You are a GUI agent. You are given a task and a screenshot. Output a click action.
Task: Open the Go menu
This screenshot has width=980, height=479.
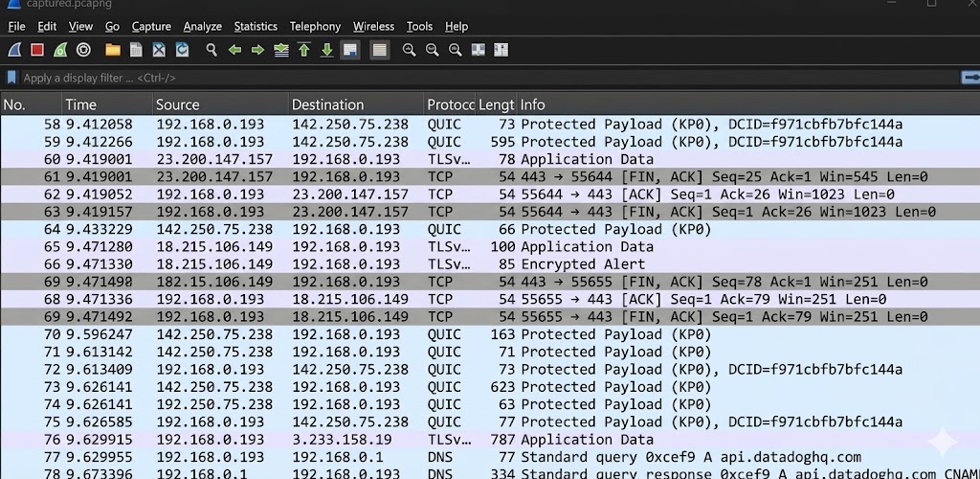112,26
